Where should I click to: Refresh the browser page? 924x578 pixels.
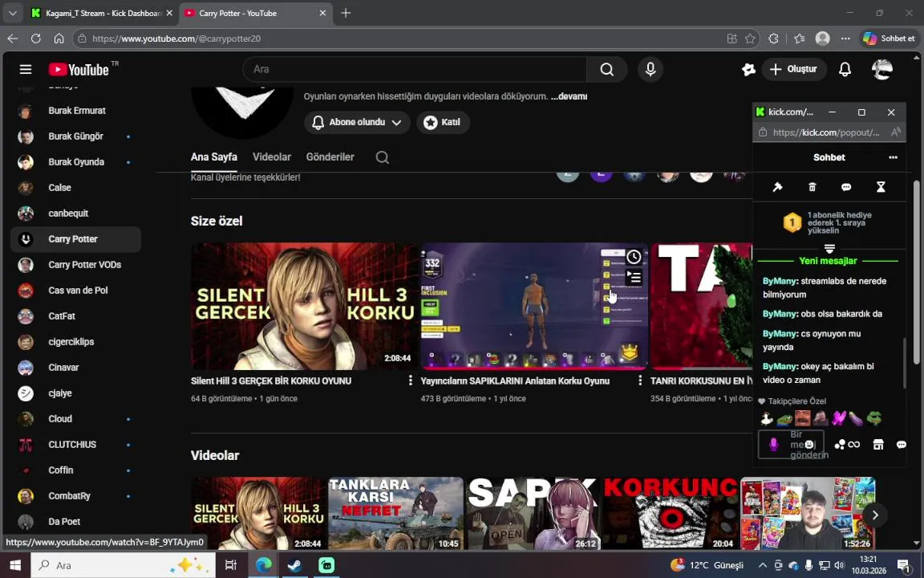[36, 39]
